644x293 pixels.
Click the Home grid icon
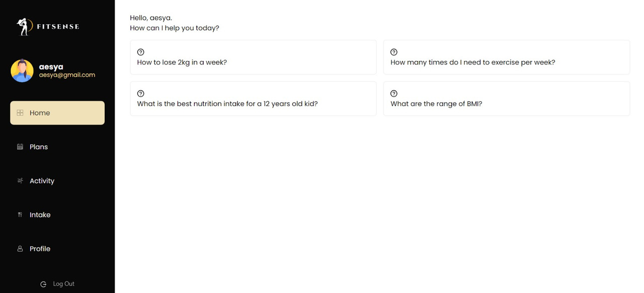20,113
